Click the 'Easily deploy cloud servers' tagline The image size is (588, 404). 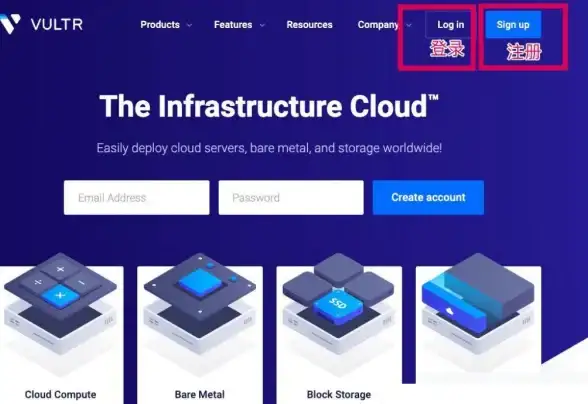coord(269,148)
